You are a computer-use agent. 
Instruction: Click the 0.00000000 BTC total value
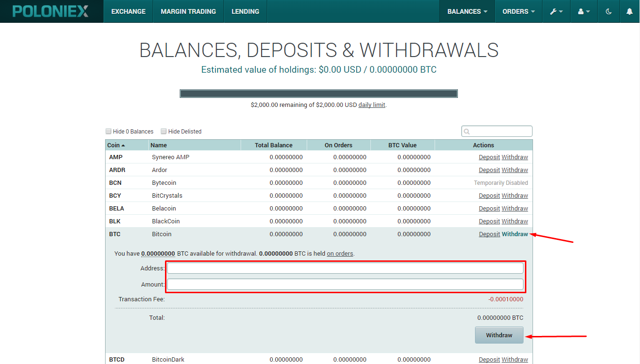click(x=500, y=318)
